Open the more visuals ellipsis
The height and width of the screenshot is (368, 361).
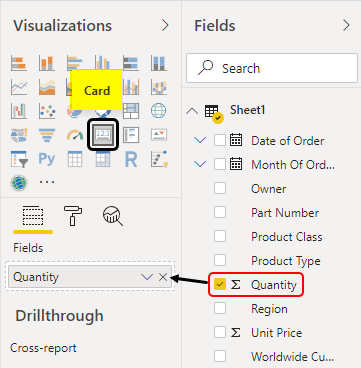pyautogui.click(x=47, y=182)
